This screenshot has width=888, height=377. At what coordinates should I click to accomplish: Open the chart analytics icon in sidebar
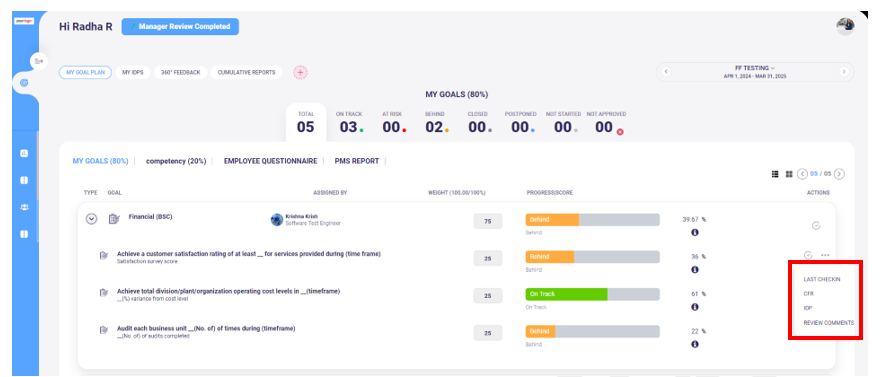(x=24, y=153)
